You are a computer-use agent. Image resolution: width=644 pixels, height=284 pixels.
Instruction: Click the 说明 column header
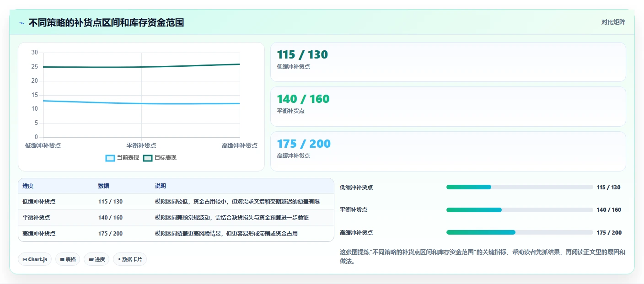click(160, 186)
